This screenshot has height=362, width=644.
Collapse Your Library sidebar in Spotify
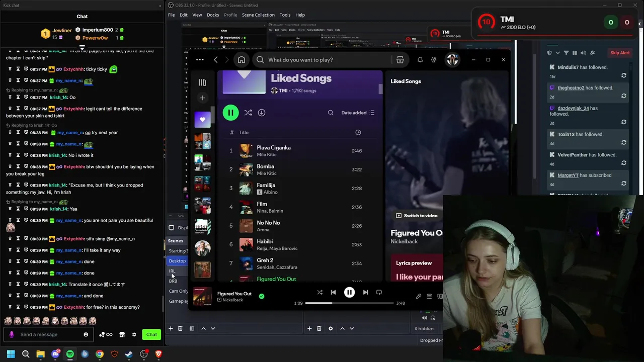[x=202, y=82]
